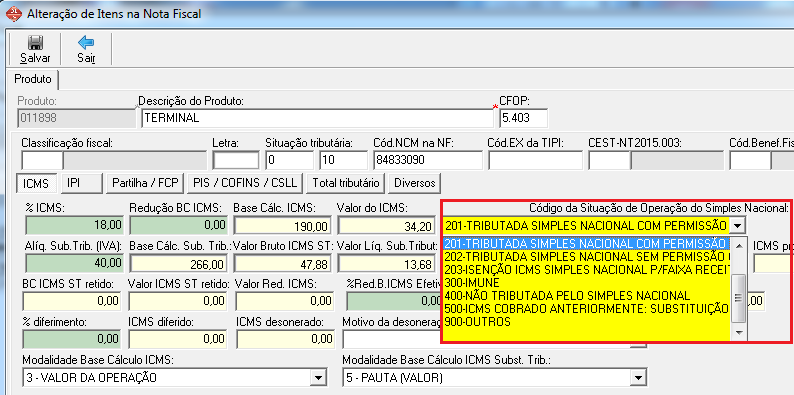Pick 202-TRIBUTADA SIMPLES NACIONAL SEM PERMISSÃO
Viewport: 794px width, 395px height.
click(586, 256)
